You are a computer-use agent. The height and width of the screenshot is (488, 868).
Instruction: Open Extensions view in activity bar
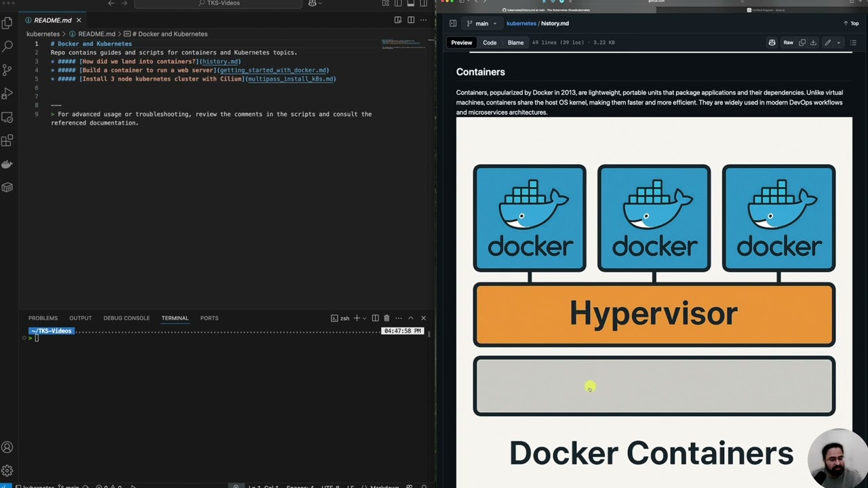click(x=7, y=141)
